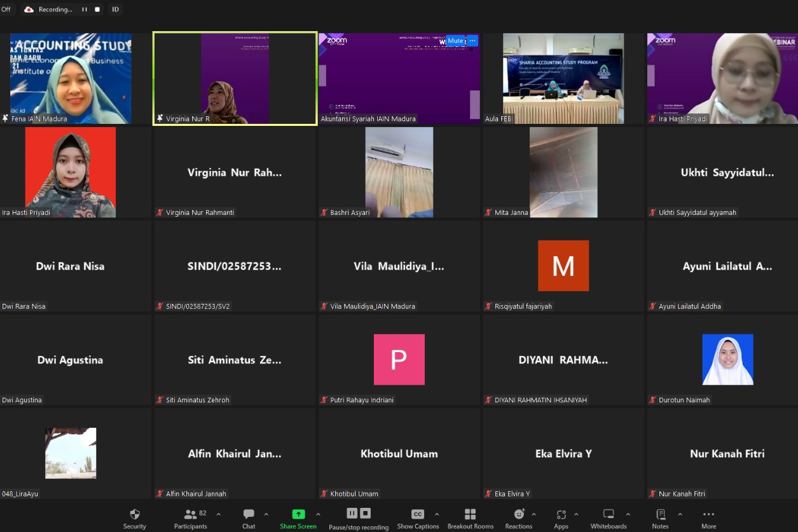Select the Durotun Naimah video tile
Image resolution: width=798 pixels, height=532 pixels.
727,360
